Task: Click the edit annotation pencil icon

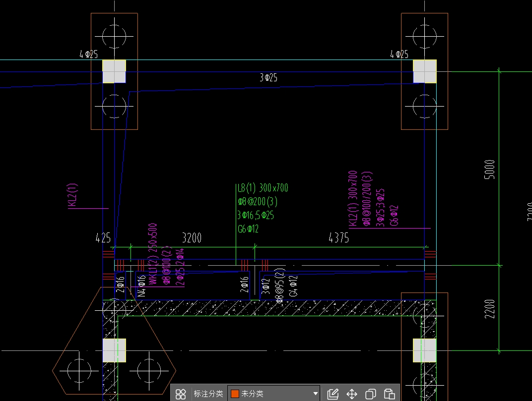Action: point(333,394)
